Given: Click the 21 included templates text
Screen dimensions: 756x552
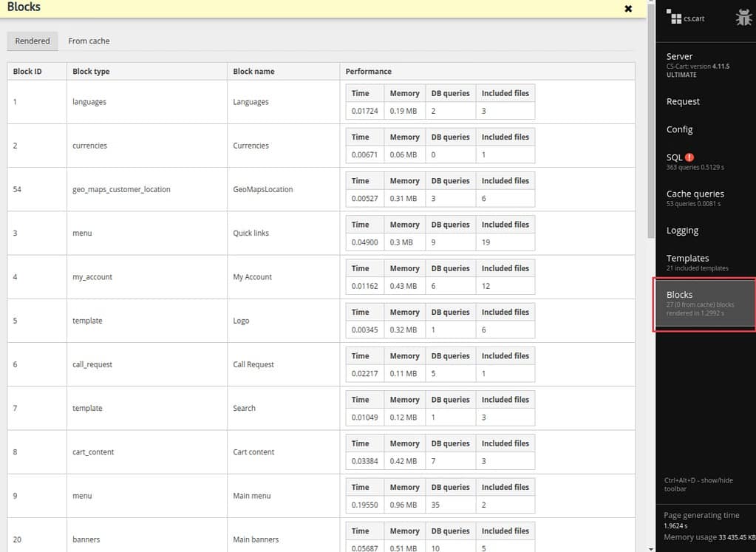Looking at the screenshot, I should pyautogui.click(x=697, y=268).
